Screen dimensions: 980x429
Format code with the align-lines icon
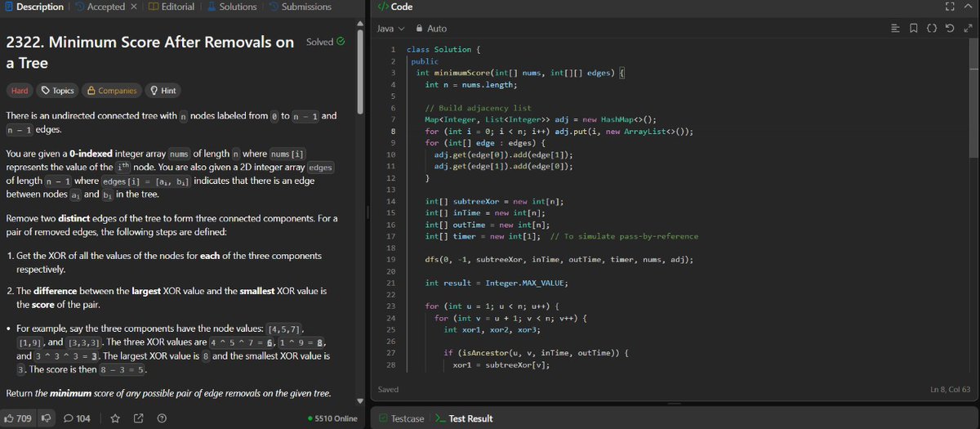897,29
